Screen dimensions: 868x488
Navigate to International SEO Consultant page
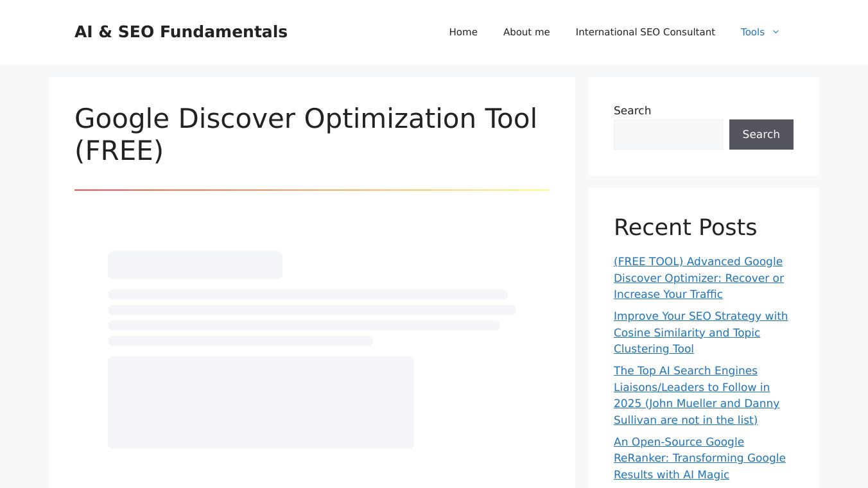[x=645, y=32]
